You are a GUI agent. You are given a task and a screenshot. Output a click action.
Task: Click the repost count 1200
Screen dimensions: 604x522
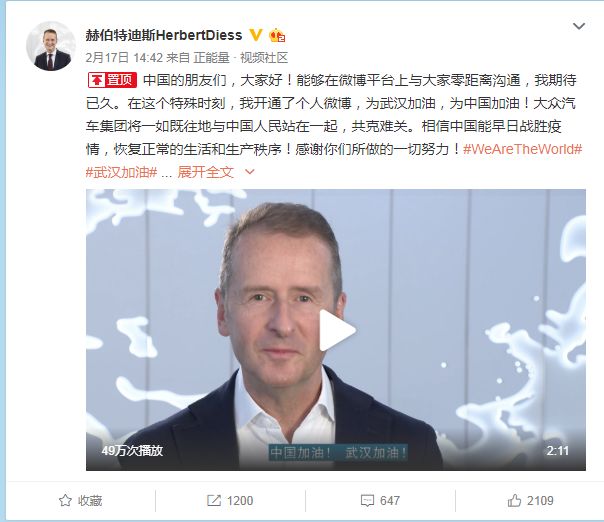pyautogui.click(x=240, y=500)
